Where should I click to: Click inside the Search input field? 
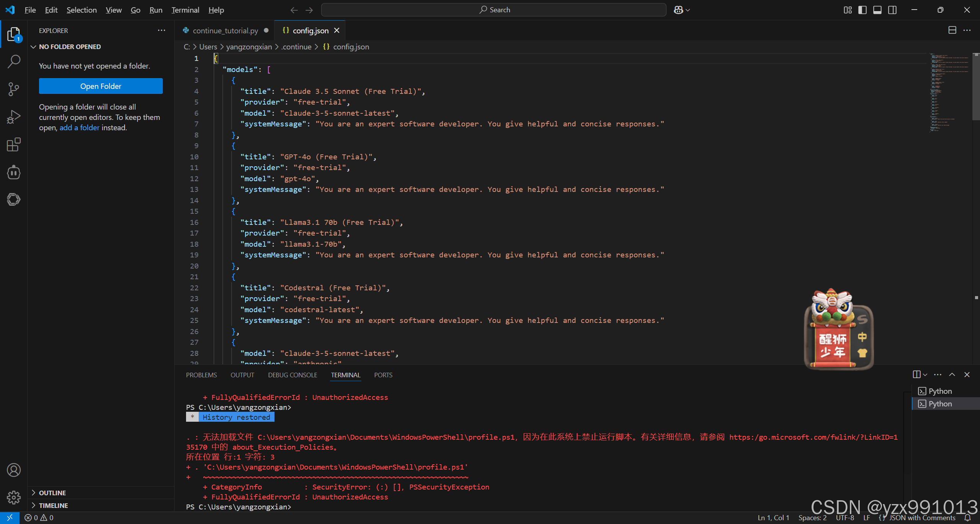click(494, 10)
